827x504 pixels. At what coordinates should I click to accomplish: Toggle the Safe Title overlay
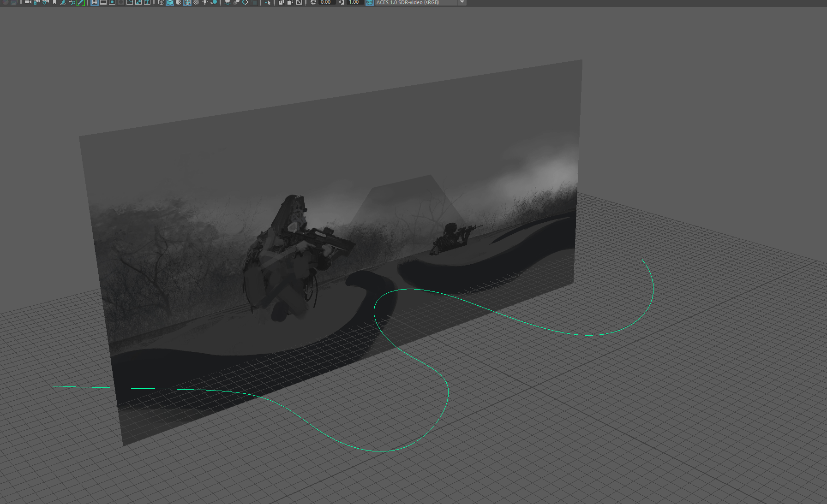pyautogui.click(x=147, y=2)
